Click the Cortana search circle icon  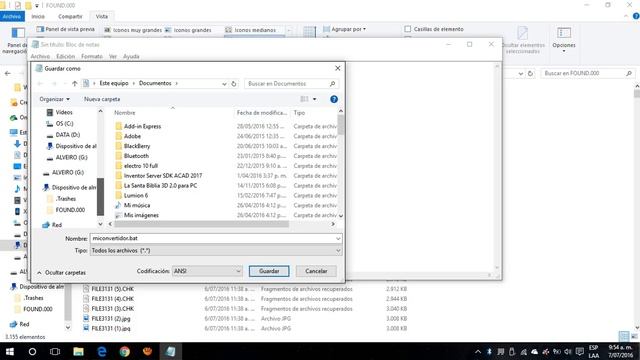pos(32,351)
